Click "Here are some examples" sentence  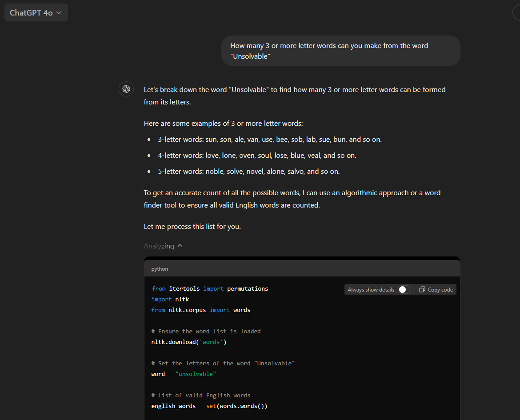[223, 124]
